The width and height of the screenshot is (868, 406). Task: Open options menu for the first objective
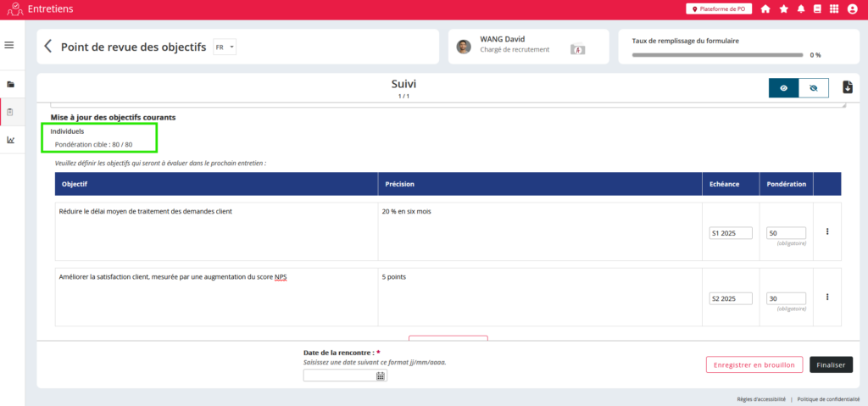[x=826, y=231]
